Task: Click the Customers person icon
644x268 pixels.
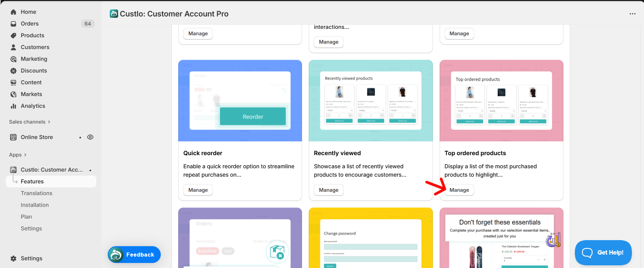Action: click(13, 47)
